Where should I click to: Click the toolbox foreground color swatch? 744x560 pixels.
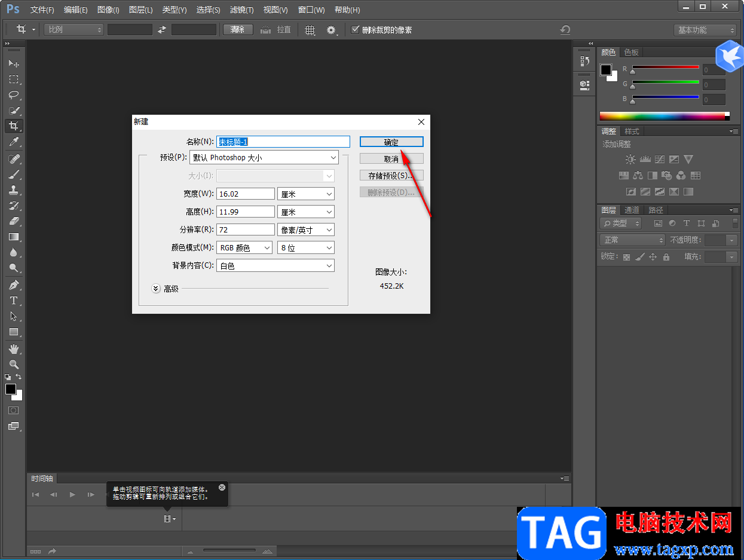pyautogui.click(x=11, y=389)
